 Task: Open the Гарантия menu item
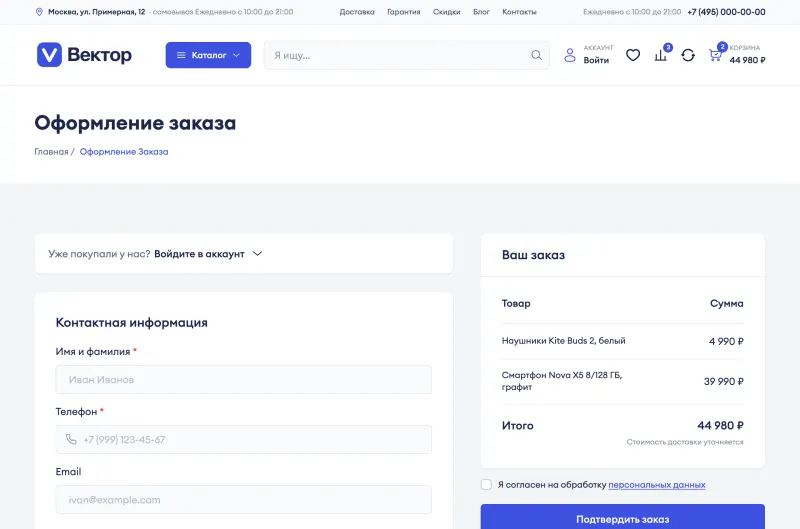point(404,12)
